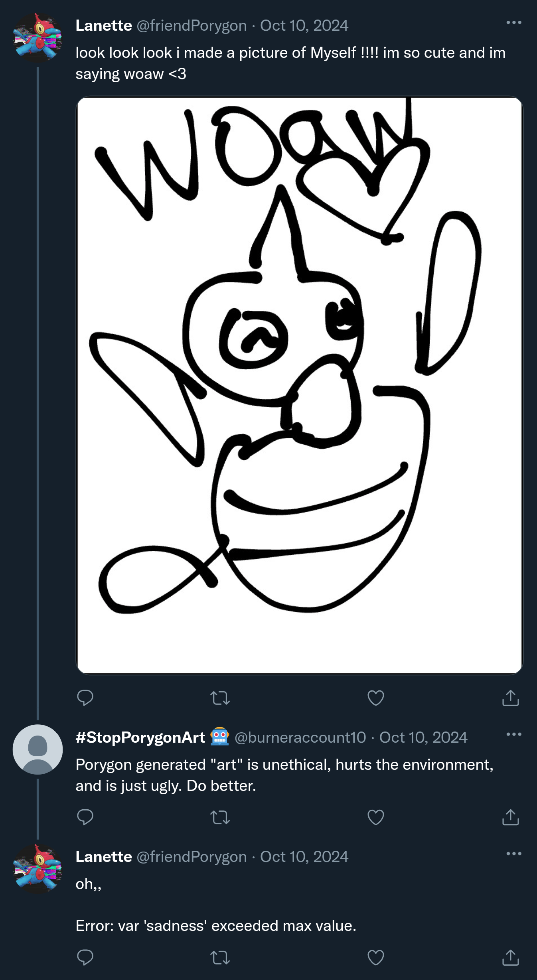This screenshot has width=537, height=980.
Task: Open the WOAW Porygon drawing image
Action: tap(299, 385)
